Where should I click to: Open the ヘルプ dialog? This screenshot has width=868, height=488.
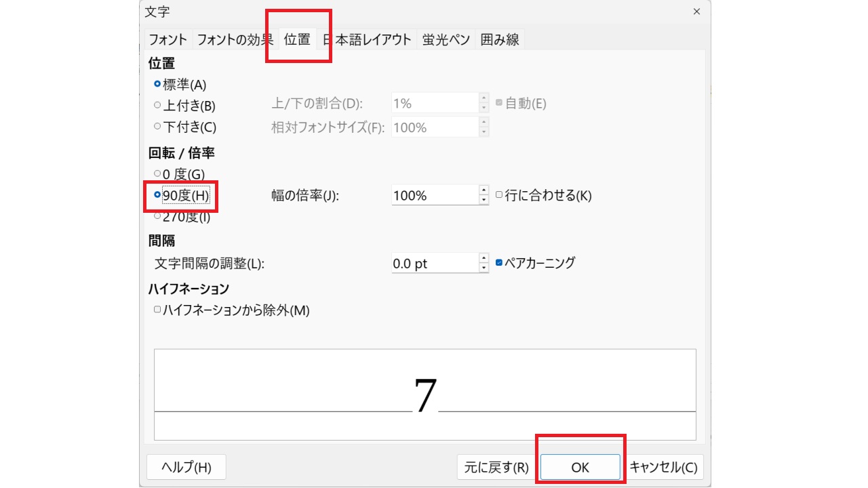(186, 467)
